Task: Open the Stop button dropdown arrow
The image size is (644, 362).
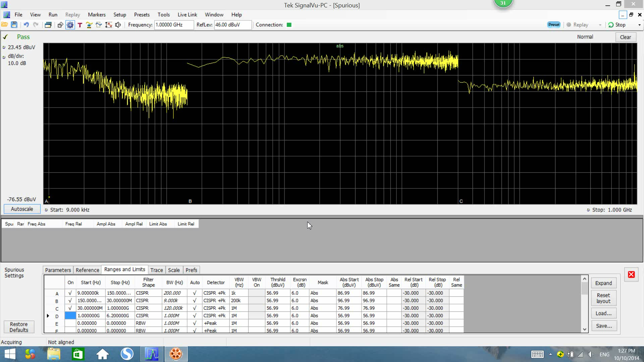Action: coord(639,25)
